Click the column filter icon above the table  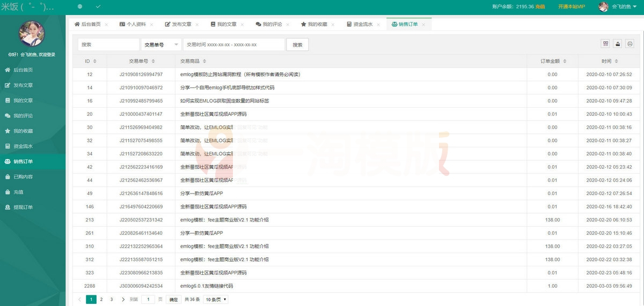point(606,44)
